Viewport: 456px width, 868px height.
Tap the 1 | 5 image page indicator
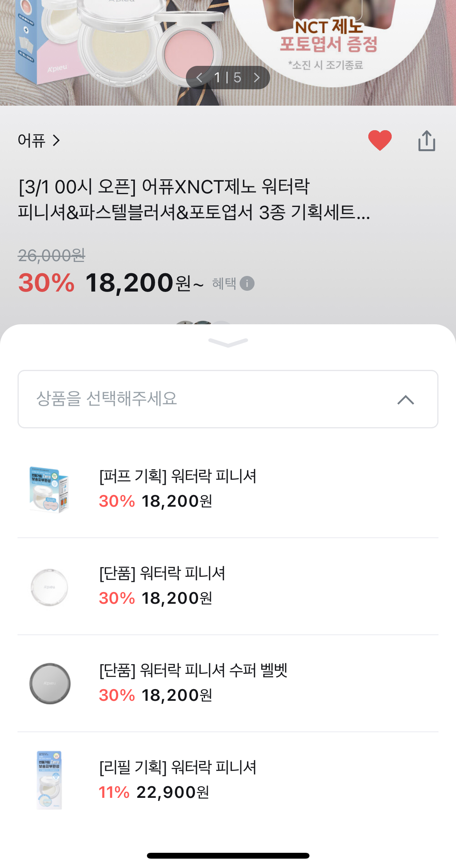228,78
